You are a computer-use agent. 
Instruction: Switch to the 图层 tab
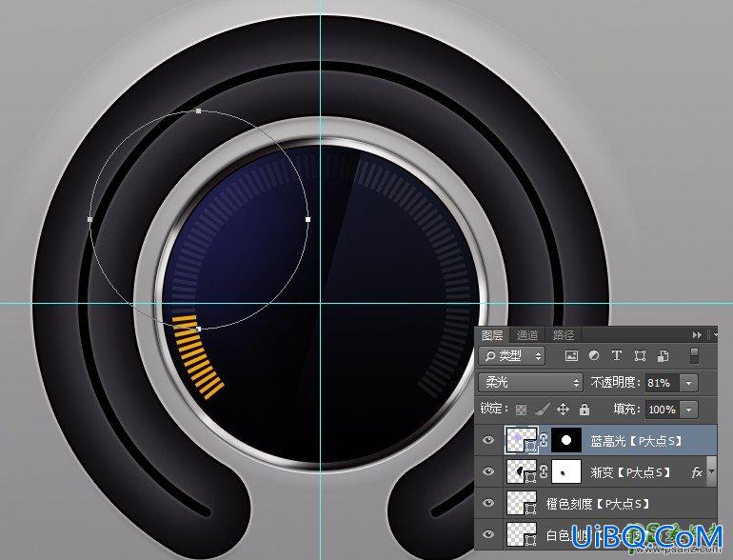492,335
